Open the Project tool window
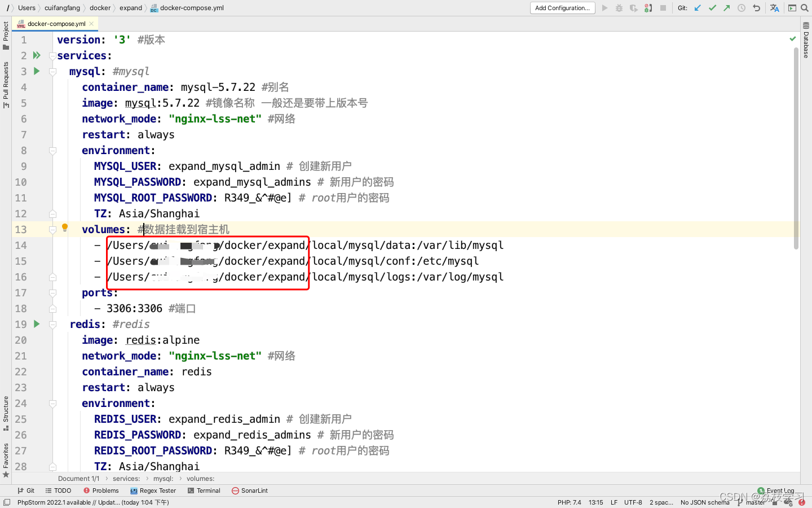The width and height of the screenshot is (812, 508). pos(6,36)
